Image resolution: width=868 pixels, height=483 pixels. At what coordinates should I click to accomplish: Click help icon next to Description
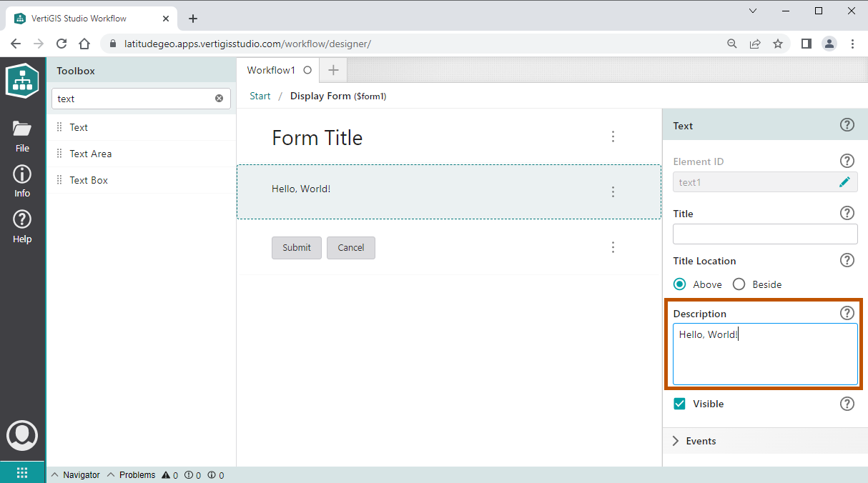(x=847, y=313)
